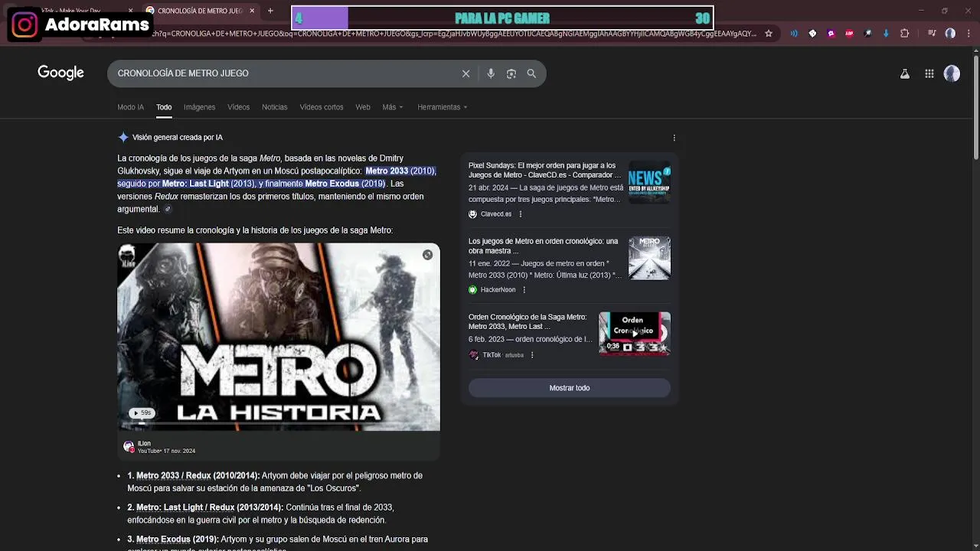Viewport: 980px width, 551px height.
Task: Open three-dot menu next to Clavecd.es
Action: click(521, 214)
